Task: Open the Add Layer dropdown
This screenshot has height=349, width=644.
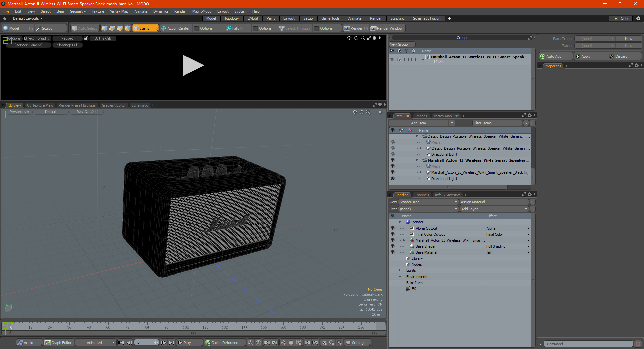Action: pos(494,209)
